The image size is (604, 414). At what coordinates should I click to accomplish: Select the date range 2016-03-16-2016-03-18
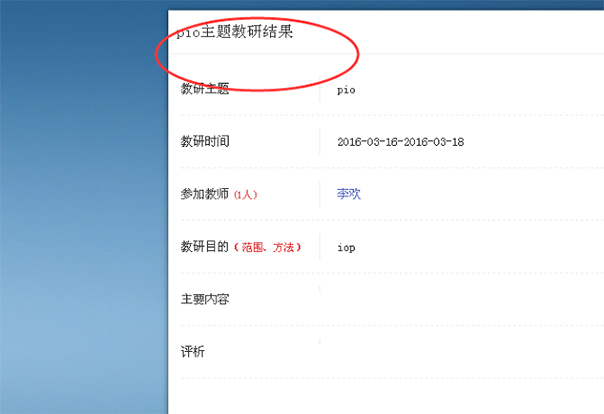point(400,142)
